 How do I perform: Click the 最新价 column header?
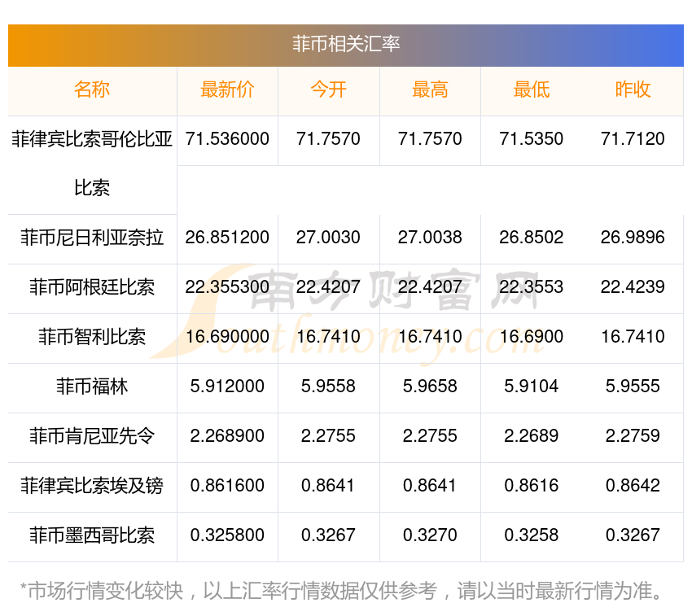[x=227, y=90]
